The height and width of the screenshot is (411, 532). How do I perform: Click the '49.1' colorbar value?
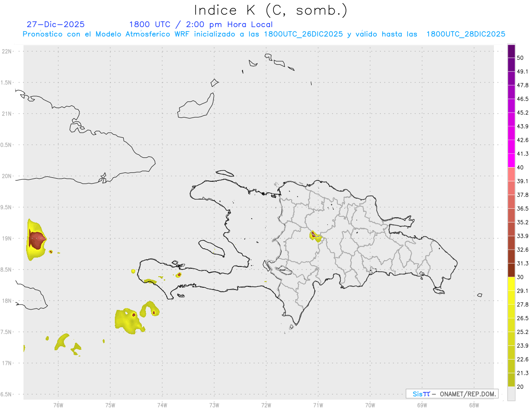tap(523, 71)
